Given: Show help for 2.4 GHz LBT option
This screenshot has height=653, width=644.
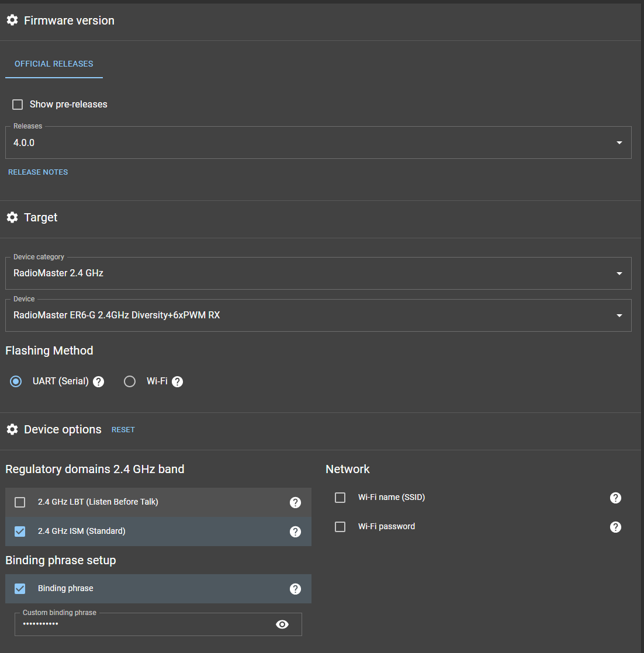Looking at the screenshot, I should pos(295,503).
